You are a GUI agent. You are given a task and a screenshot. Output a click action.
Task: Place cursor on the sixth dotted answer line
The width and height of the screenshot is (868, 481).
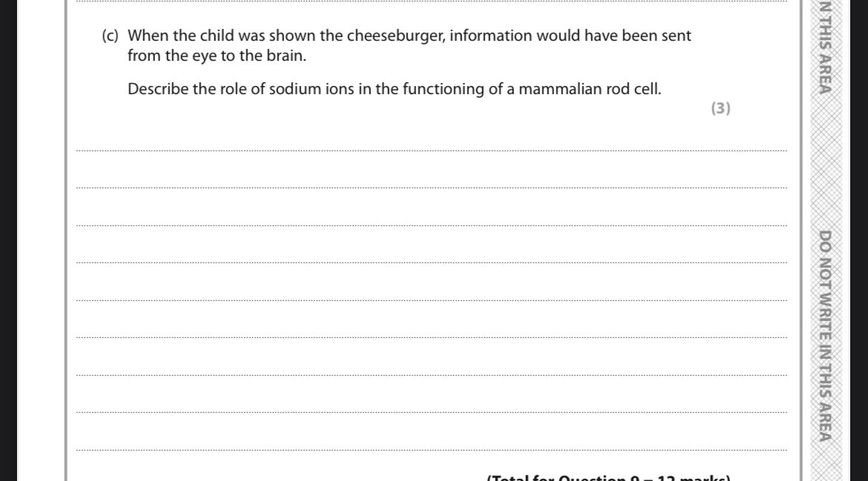(x=431, y=337)
